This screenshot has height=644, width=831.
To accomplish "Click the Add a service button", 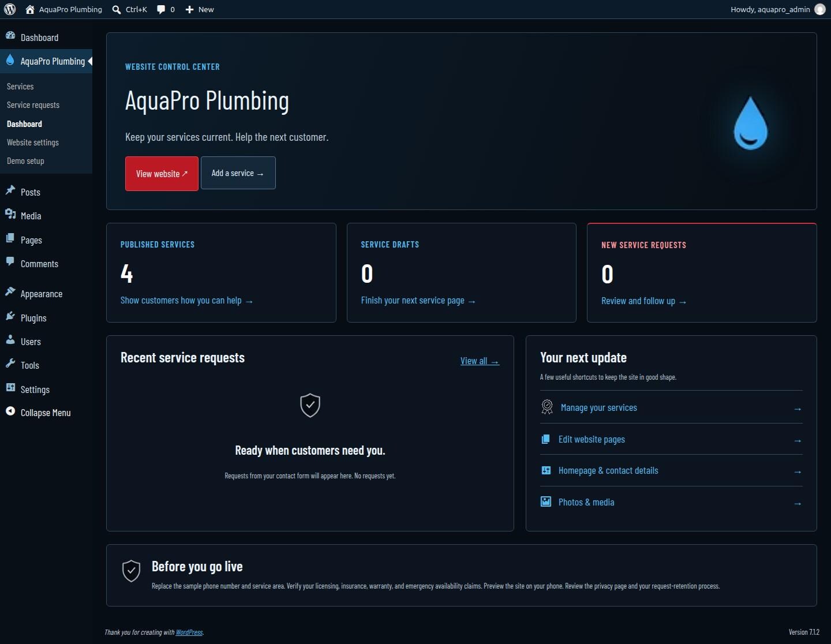I will (238, 173).
